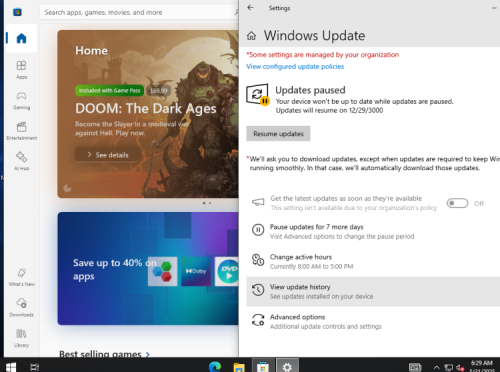Go back in the Settings window

[250, 8]
